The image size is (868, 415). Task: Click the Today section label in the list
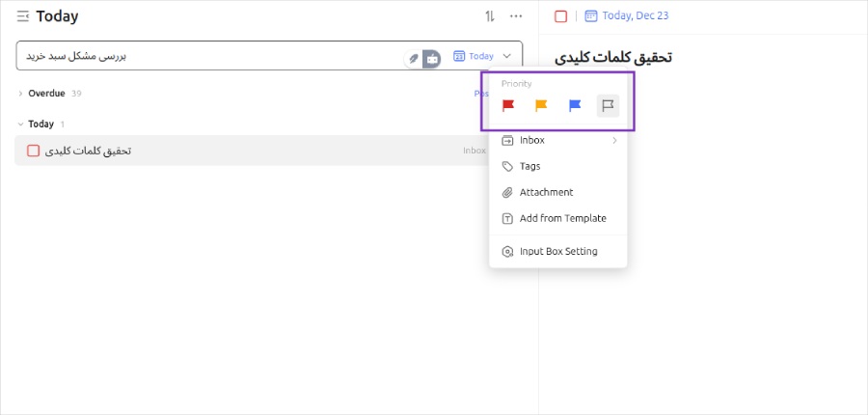pos(41,124)
